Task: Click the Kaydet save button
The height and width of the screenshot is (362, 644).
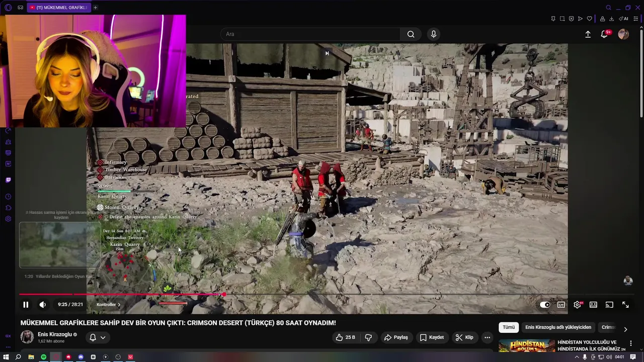Action: tap(432, 337)
